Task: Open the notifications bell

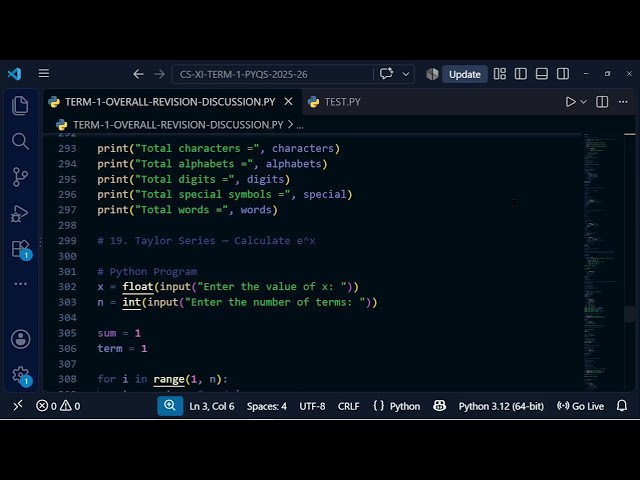Action: click(x=622, y=406)
